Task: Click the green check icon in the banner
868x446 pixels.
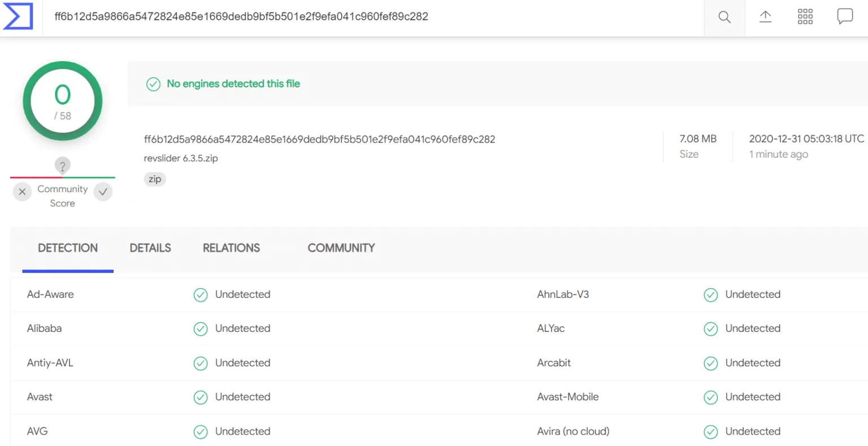Action: coord(153,84)
